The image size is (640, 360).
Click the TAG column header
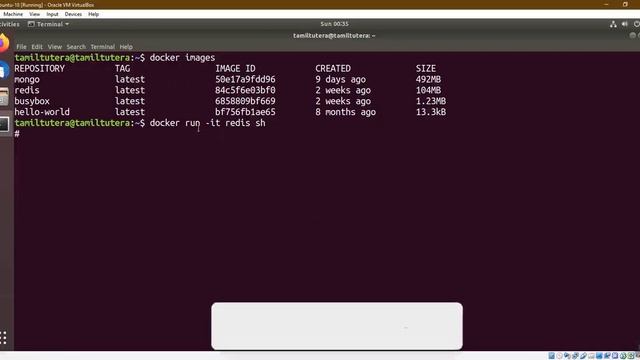point(122,69)
